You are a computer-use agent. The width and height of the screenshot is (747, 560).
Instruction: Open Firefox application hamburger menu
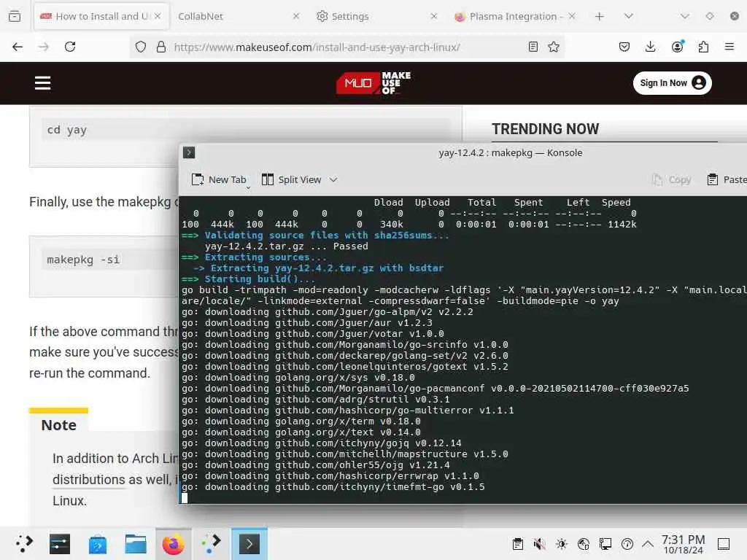point(729,47)
